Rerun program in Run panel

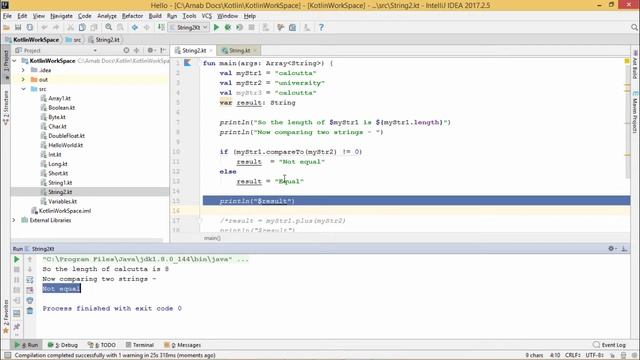(17, 259)
